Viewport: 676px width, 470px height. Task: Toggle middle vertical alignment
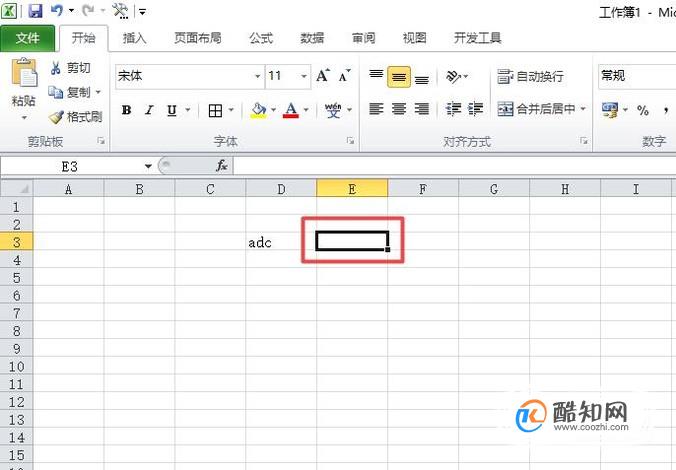399,77
